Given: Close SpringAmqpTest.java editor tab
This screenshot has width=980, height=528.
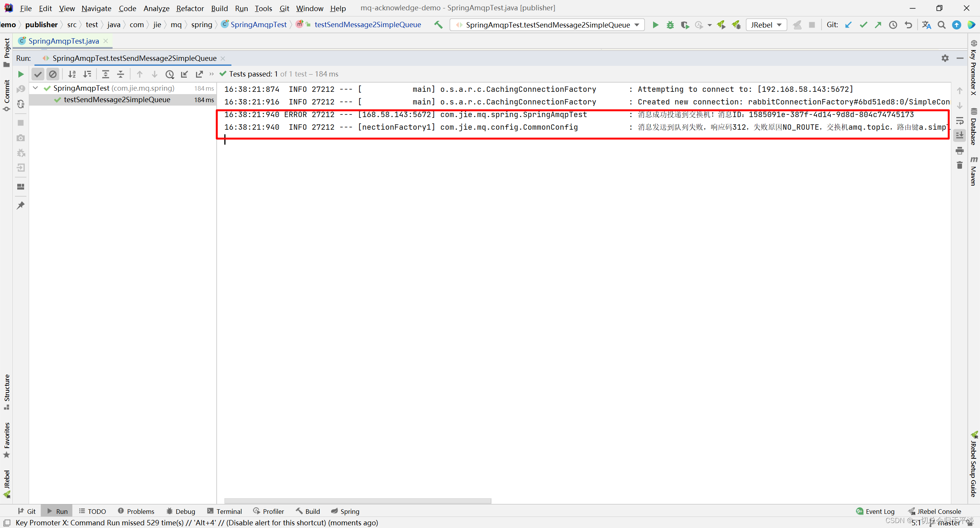Looking at the screenshot, I should pos(106,41).
